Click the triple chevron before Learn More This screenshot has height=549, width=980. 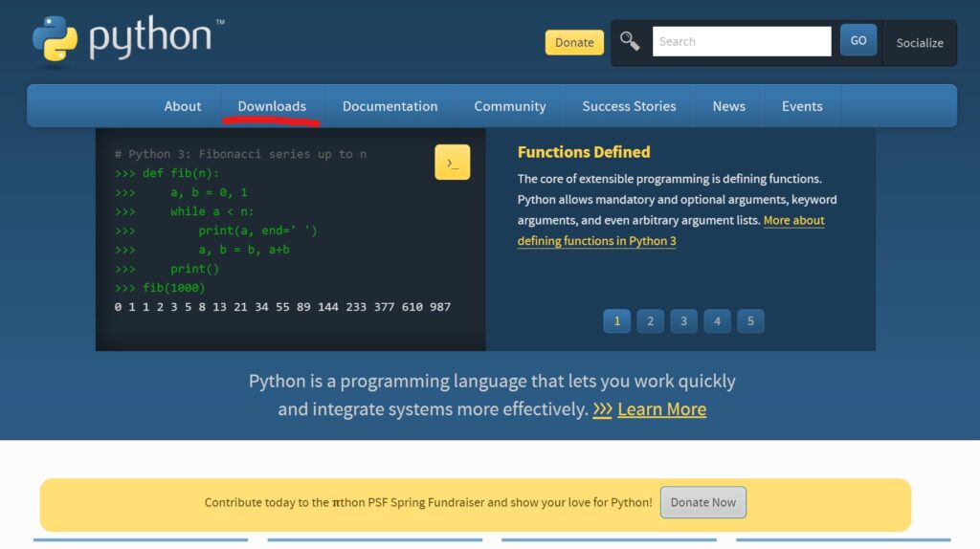(602, 409)
